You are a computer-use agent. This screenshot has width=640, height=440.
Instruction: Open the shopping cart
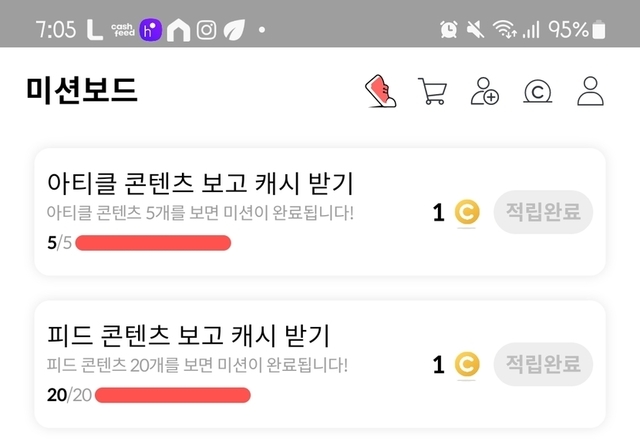tap(432, 91)
